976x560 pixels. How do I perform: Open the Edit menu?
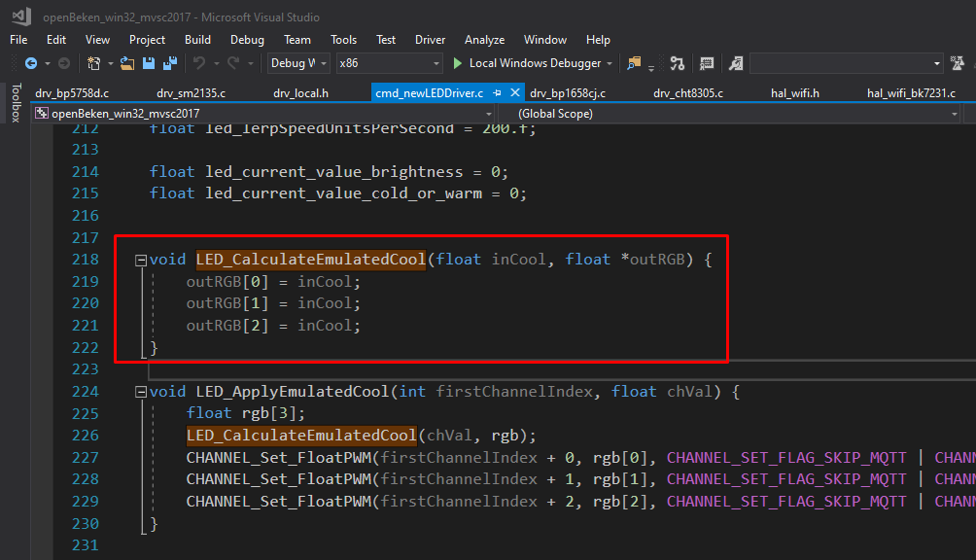pos(56,40)
